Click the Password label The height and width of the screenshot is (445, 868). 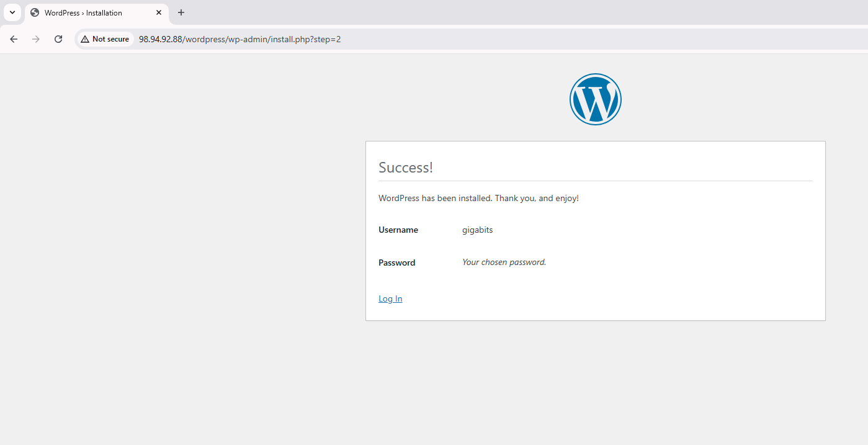396,263
